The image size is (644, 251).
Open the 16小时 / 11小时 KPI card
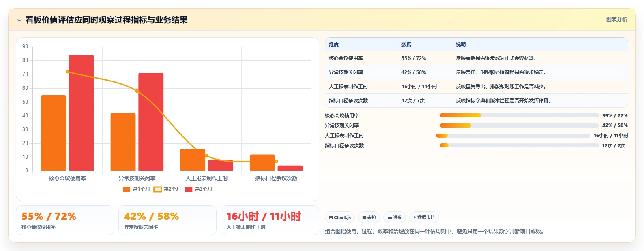(270, 220)
